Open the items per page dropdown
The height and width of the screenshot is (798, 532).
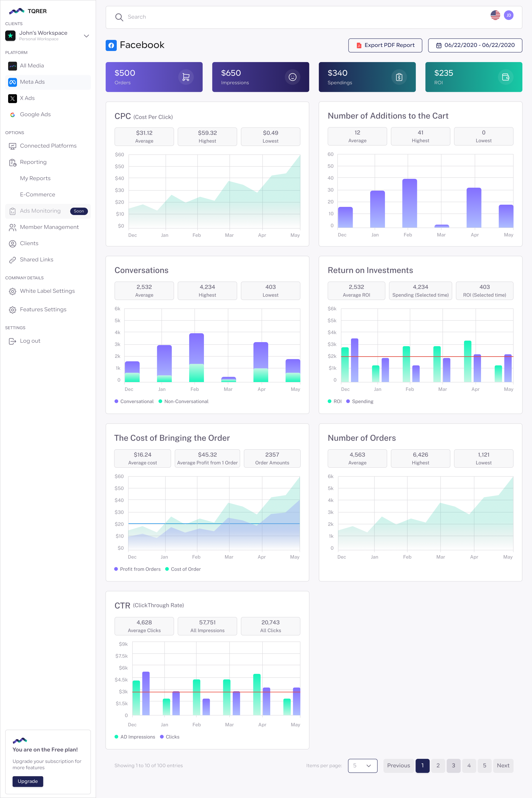362,765
